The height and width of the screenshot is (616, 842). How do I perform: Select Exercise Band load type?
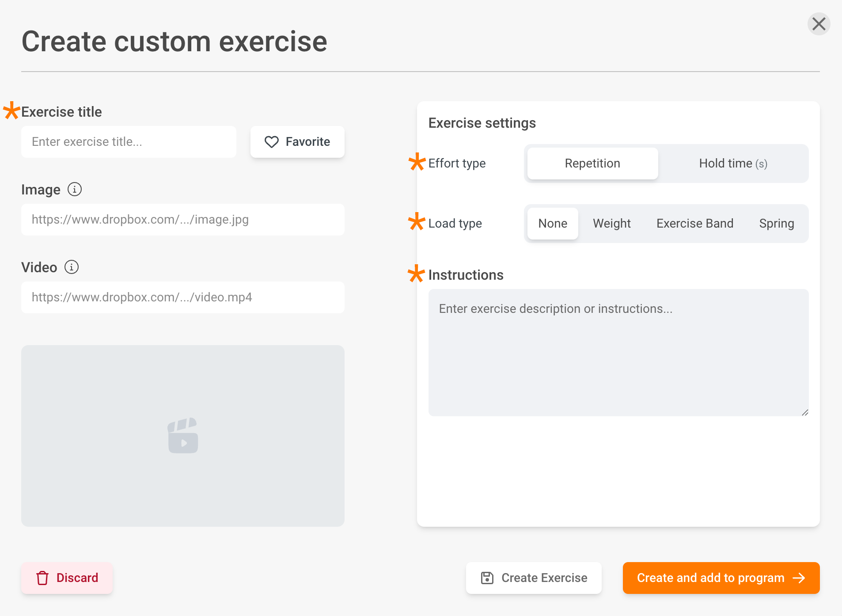695,224
